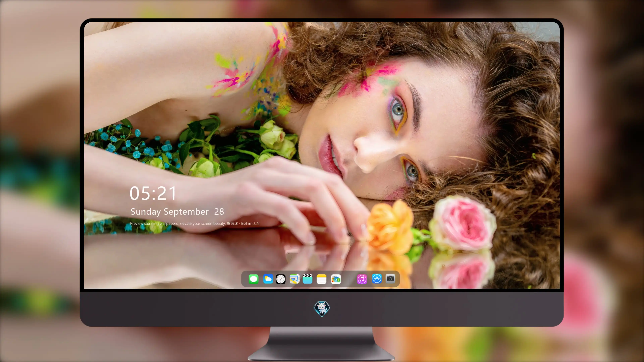
Task: Open the Camera app in the dock
Action: click(390, 279)
